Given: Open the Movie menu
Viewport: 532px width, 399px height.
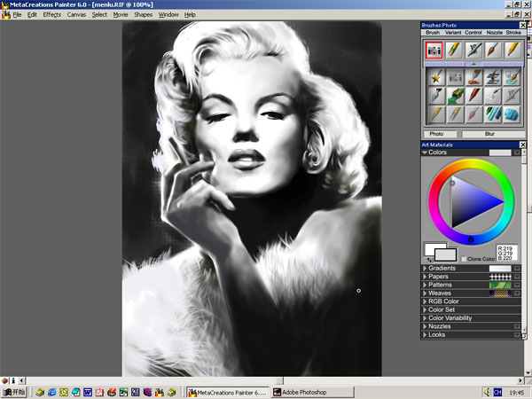Looking at the screenshot, I should (x=121, y=14).
